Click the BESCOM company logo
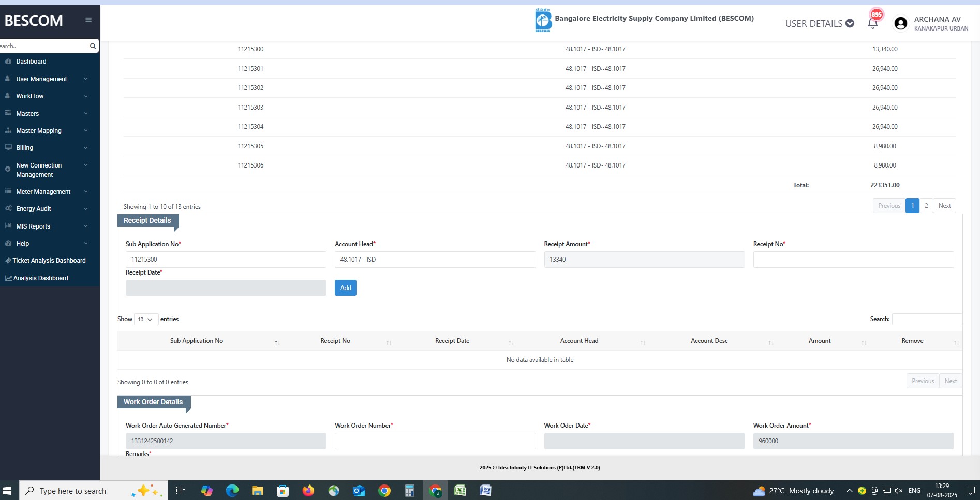Image resolution: width=980 pixels, height=500 pixels. [543, 21]
